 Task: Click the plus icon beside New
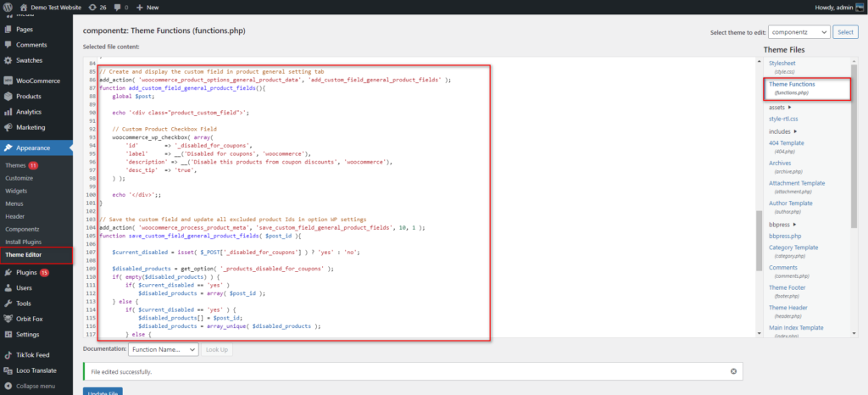140,8
